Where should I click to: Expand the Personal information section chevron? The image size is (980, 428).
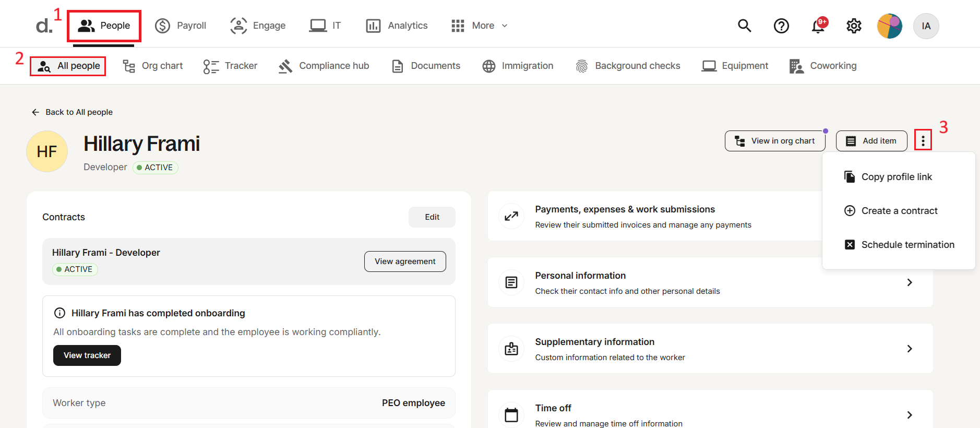pyautogui.click(x=909, y=282)
